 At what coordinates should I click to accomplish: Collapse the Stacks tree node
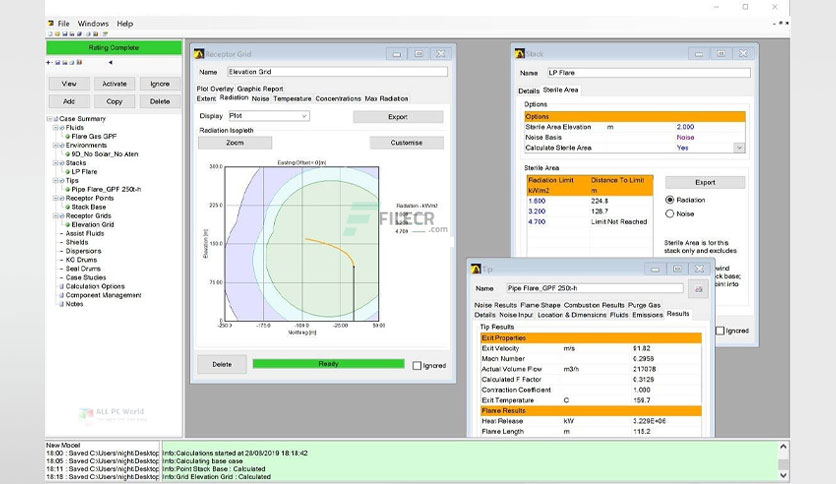(x=55, y=163)
